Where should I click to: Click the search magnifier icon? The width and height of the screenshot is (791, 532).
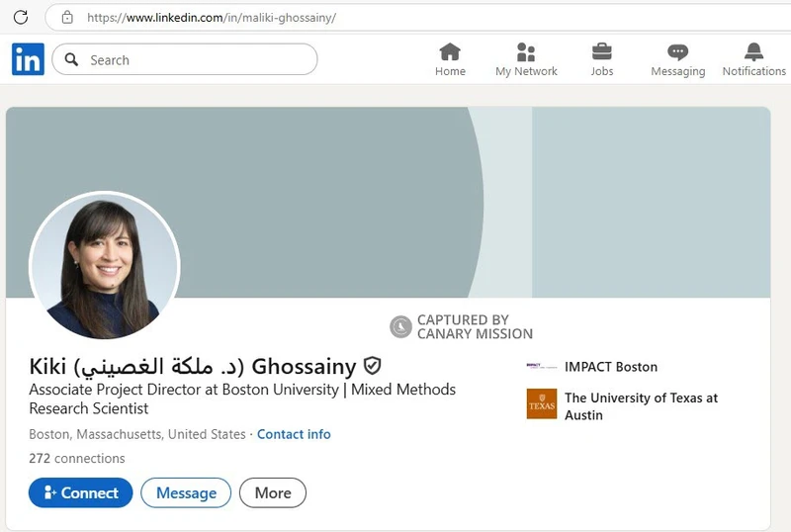(x=71, y=59)
